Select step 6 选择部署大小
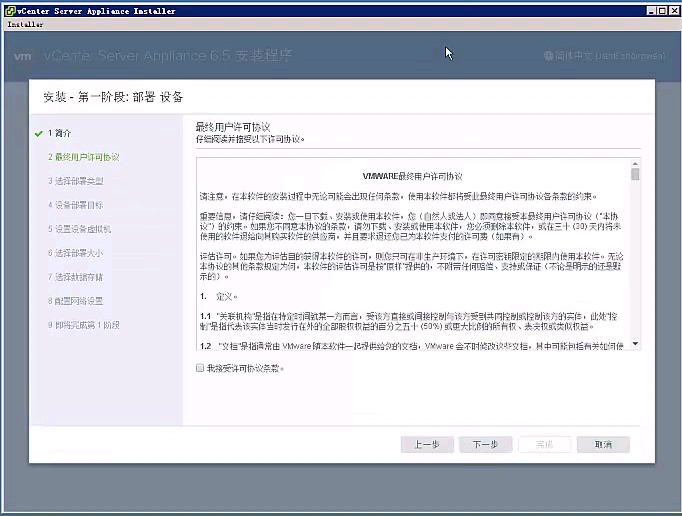This screenshot has height=516, width=682. (x=76, y=253)
